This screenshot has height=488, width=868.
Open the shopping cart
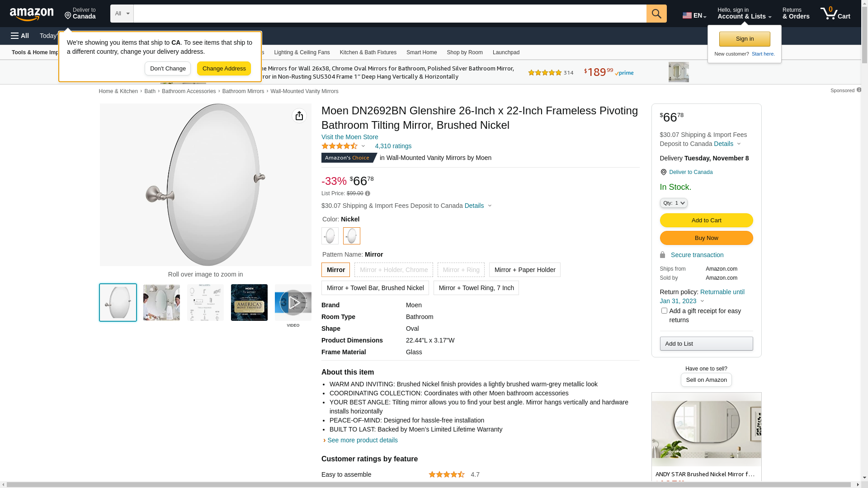pyautogui.click(x=835, y=14)
